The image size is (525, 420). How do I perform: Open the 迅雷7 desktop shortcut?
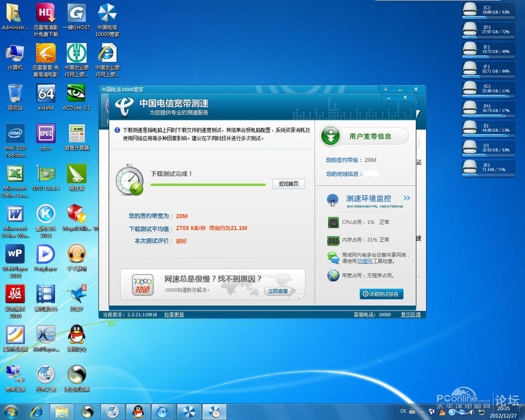pos(77,298)
